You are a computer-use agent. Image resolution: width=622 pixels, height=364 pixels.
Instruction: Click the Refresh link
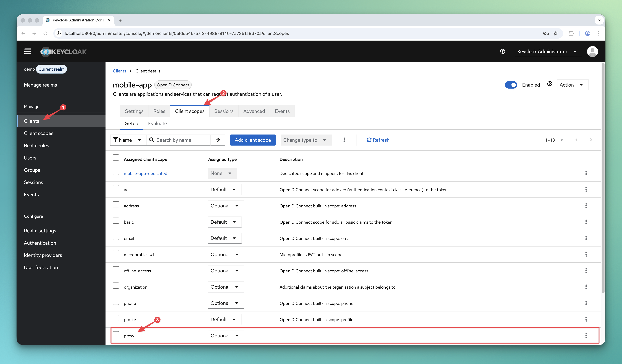pyautogui.click(x=378, y=140)
